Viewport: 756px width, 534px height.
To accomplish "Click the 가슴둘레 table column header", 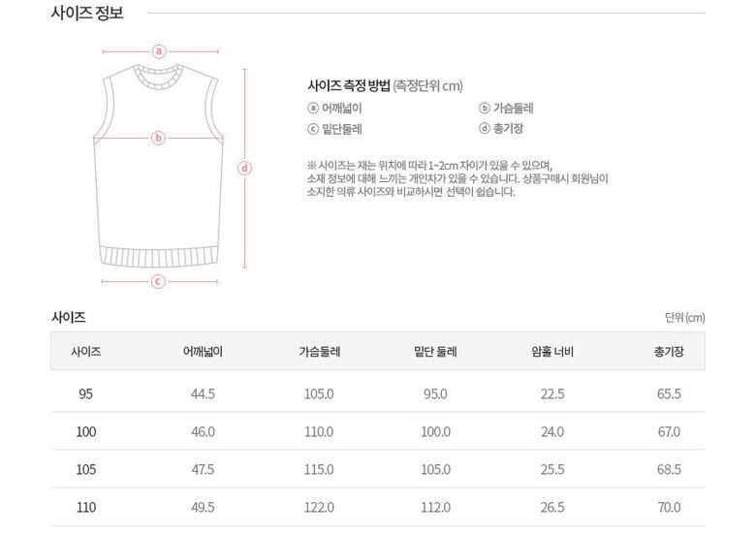I will (x=319, y=352).
